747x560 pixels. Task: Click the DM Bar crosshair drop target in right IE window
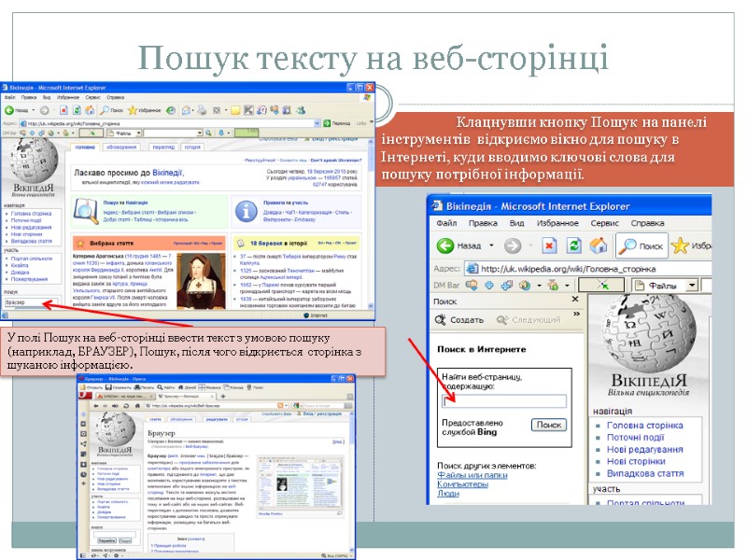point(601,286)
